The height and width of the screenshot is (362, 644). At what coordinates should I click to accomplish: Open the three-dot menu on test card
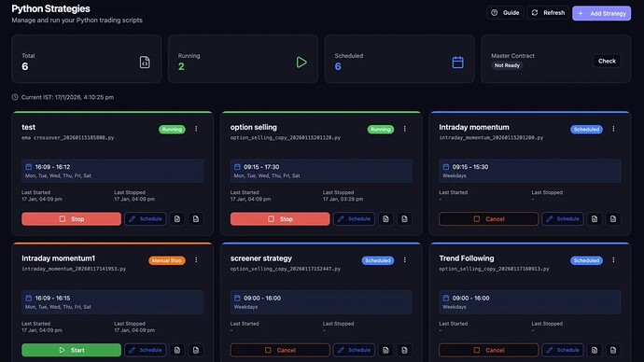[196, 129]
